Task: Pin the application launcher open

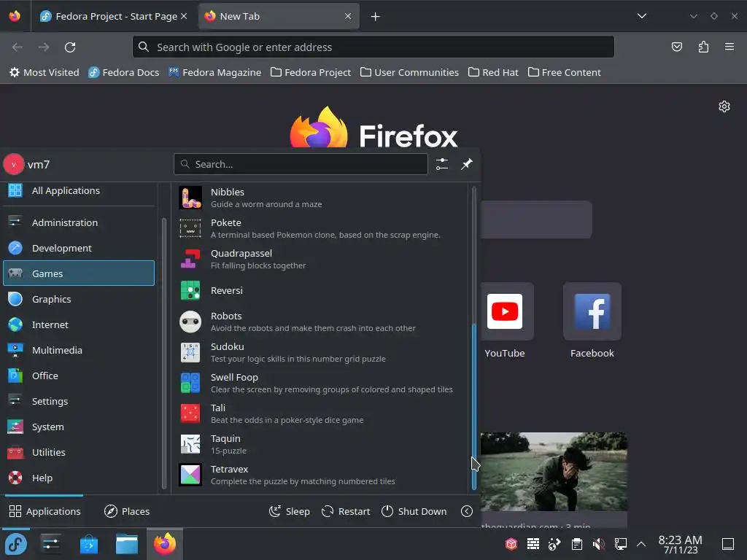Action: point(467,164)
